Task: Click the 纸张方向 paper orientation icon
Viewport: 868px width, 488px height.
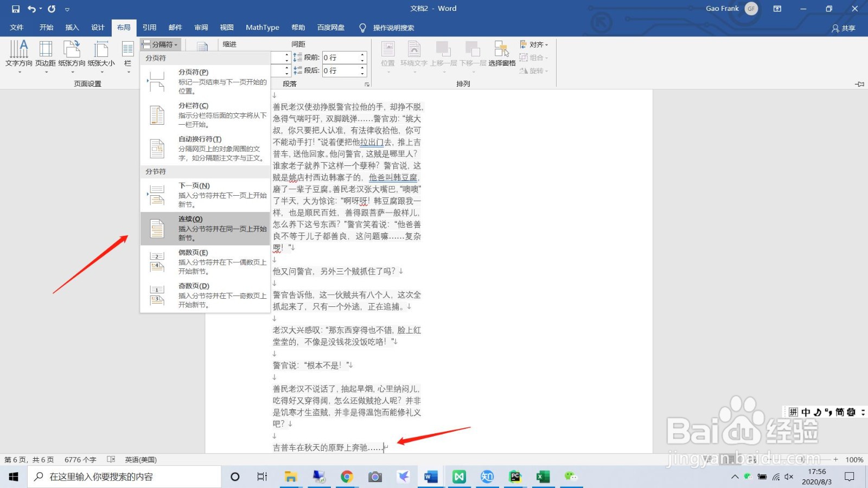Action: [x=73, y=54]
